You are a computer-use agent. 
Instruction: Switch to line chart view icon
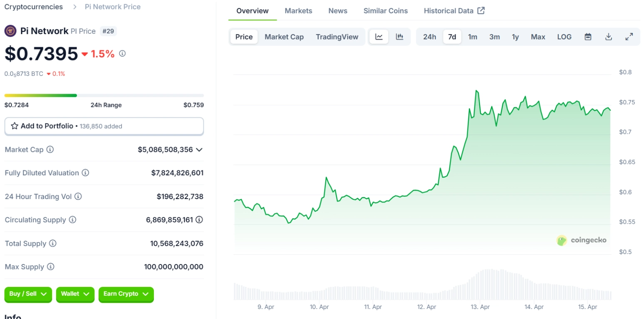click(379, 37)
